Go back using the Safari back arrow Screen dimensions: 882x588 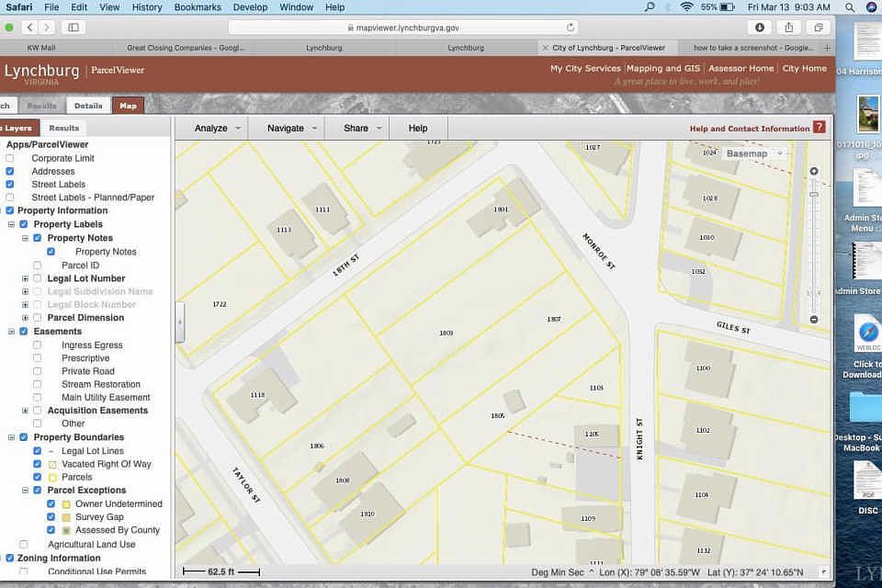(29, 27)
